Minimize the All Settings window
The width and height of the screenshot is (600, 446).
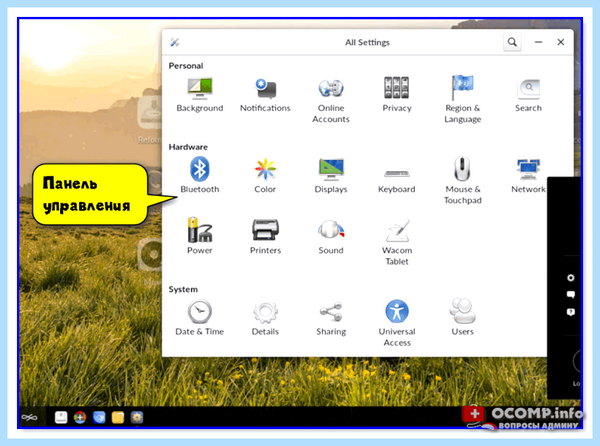pos(538,42)
